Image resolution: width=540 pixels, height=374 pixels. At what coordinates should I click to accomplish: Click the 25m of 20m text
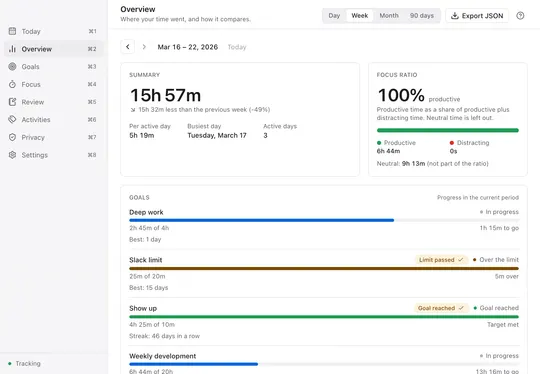(147, 276)
